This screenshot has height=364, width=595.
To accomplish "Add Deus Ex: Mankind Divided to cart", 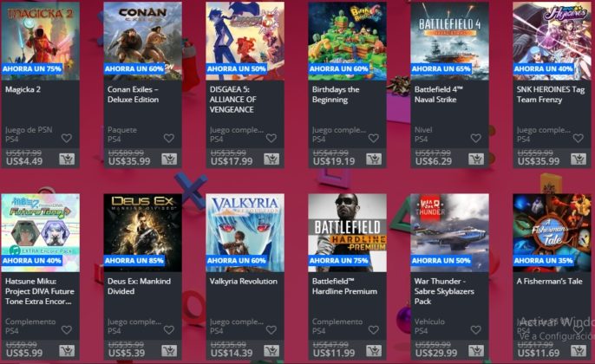I will [x=169, y=350].
